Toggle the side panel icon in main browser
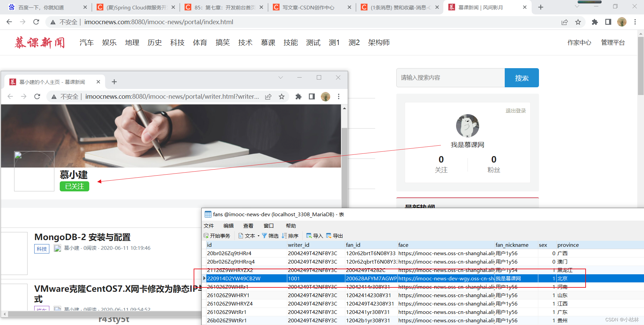644x325 pixels. (608, 22)
